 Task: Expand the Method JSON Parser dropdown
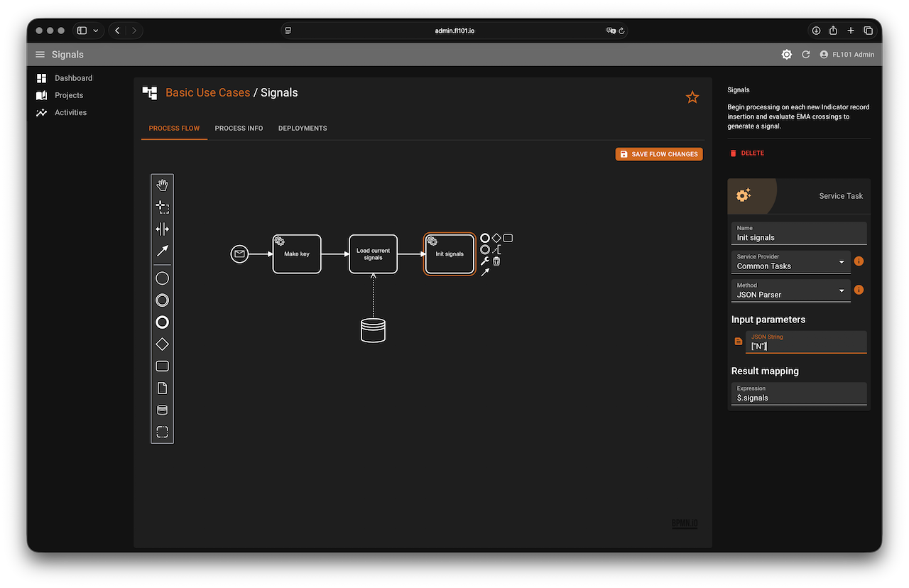[x=790, y=290]
